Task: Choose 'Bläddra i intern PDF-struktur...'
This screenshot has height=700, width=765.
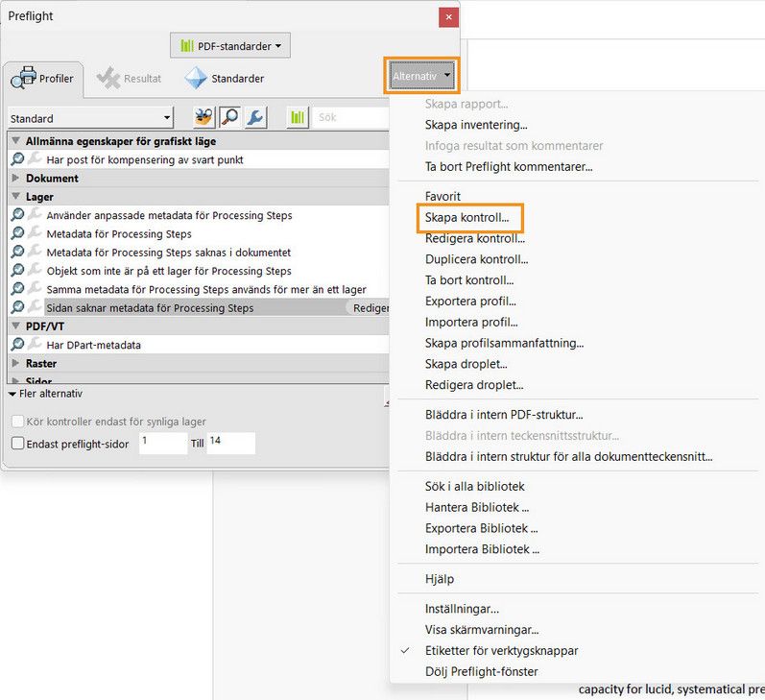Action: 504,415
